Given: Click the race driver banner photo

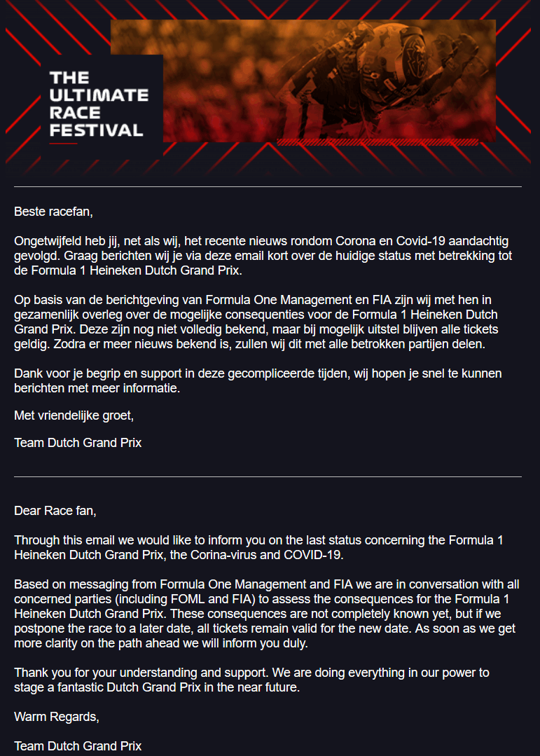Looking at the screenshot, I should coord(329,77).
